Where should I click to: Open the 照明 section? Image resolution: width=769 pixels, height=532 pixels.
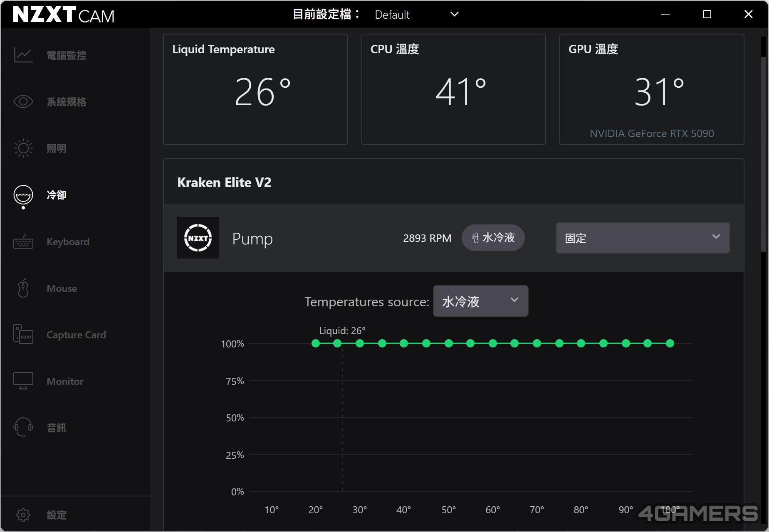57,148
